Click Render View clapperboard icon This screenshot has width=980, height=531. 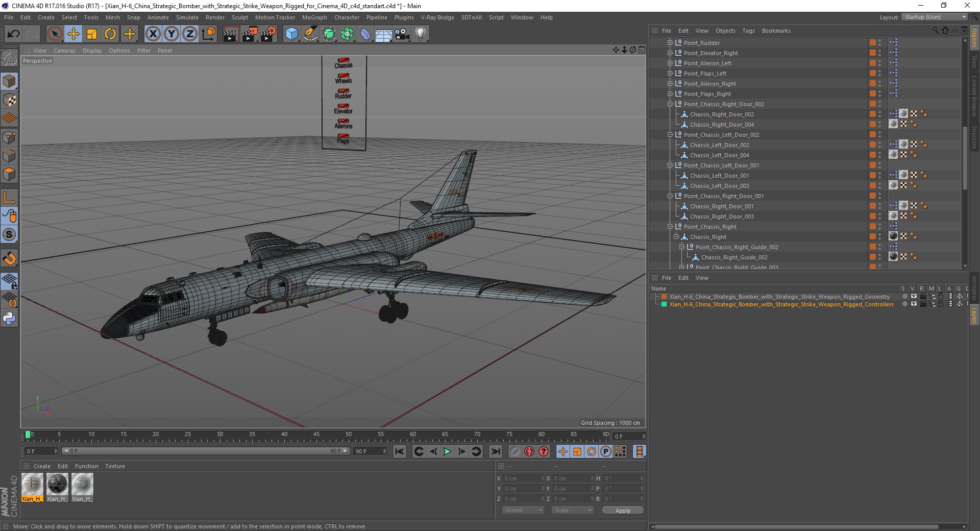coord(231,34)
